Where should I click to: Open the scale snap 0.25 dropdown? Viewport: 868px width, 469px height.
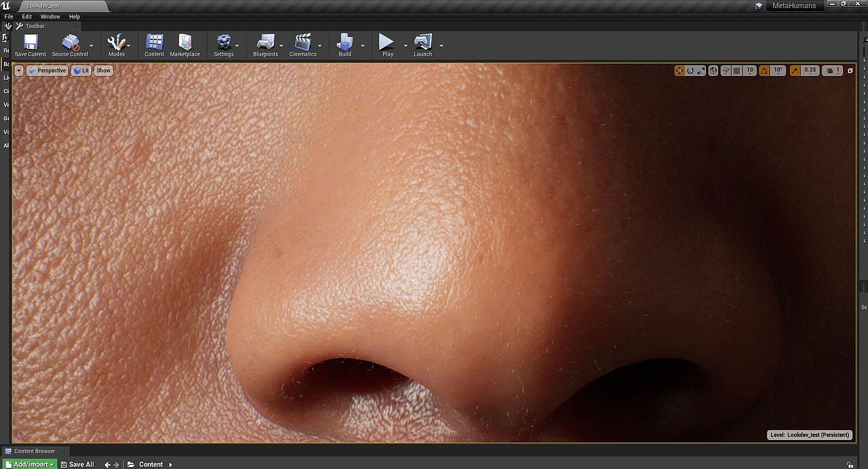810,71
